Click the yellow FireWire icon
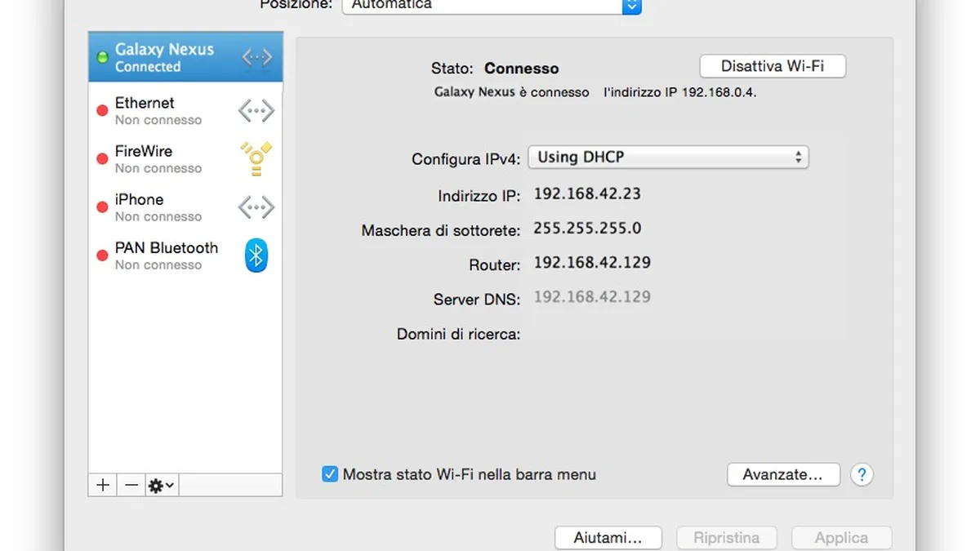Viewport: 980px width, 551px height. click(x=256, y=158)
